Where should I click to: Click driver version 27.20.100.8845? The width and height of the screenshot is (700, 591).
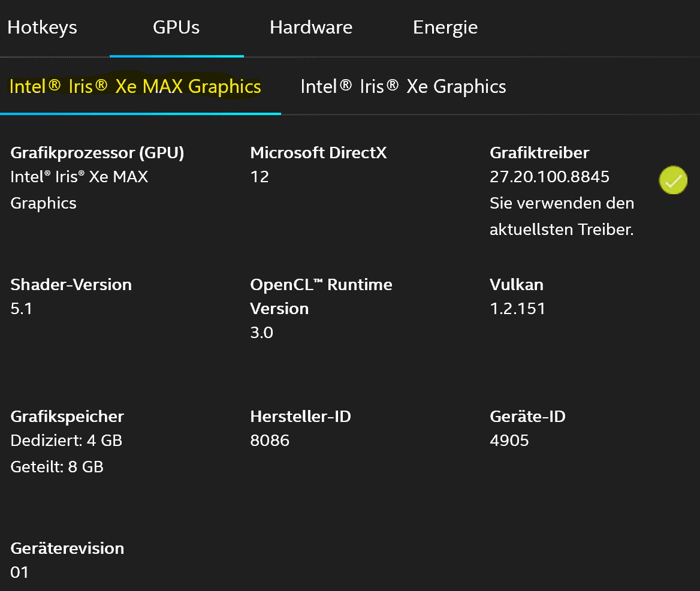pyautogui.click(x=550, y=177)
